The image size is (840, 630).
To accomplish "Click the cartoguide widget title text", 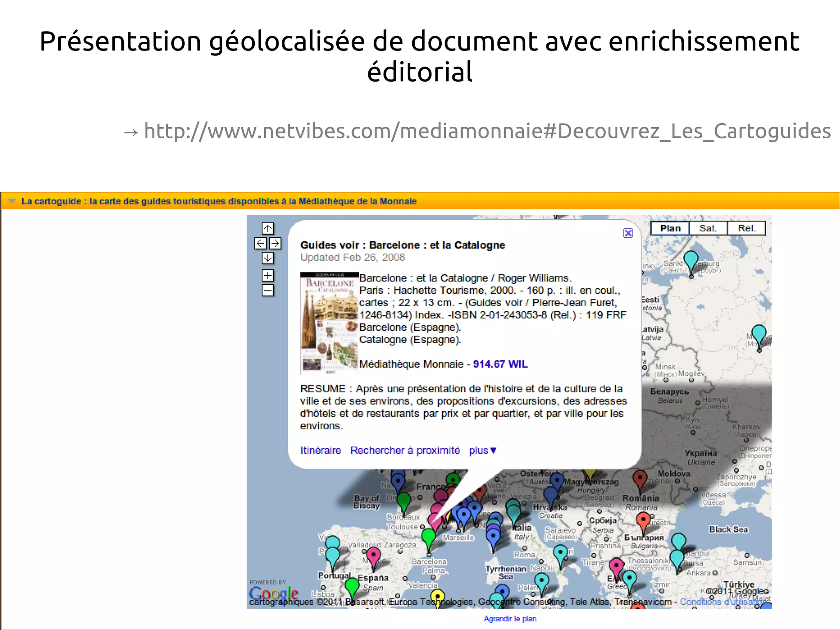I will (219, 201).
